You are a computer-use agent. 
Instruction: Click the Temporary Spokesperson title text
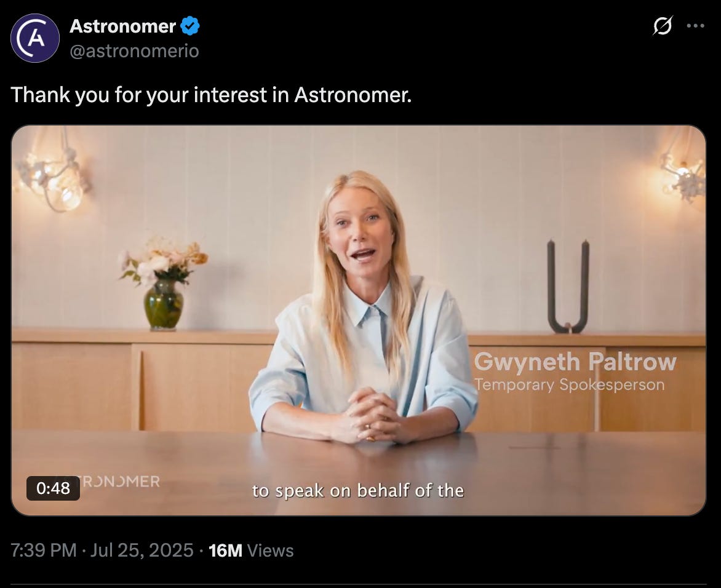click(x=569, y=384)
